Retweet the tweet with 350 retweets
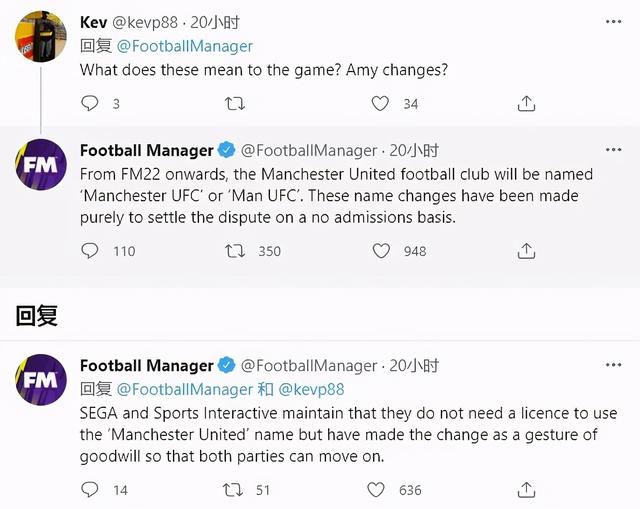Viewport: 640px width, 509px height. [235, 251]
